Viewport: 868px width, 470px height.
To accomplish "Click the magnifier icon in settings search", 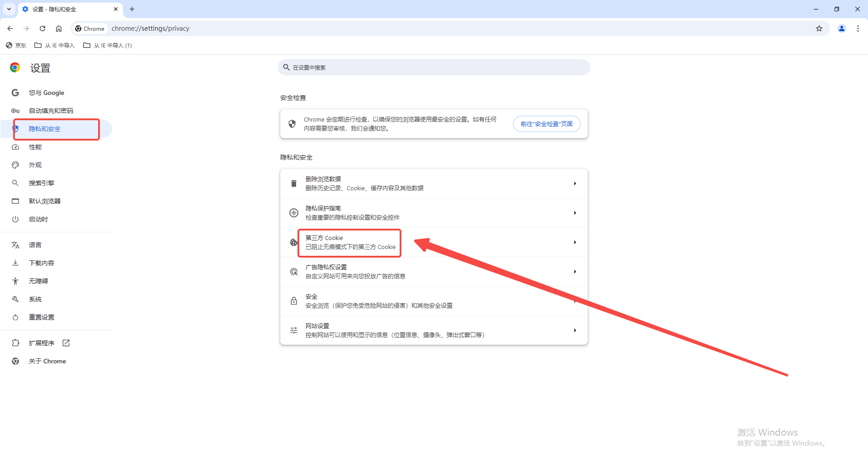I will point(286,67).
